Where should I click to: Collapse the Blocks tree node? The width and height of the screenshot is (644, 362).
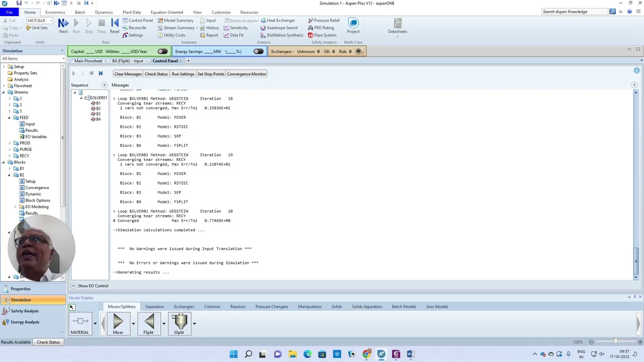click(4, 162)
